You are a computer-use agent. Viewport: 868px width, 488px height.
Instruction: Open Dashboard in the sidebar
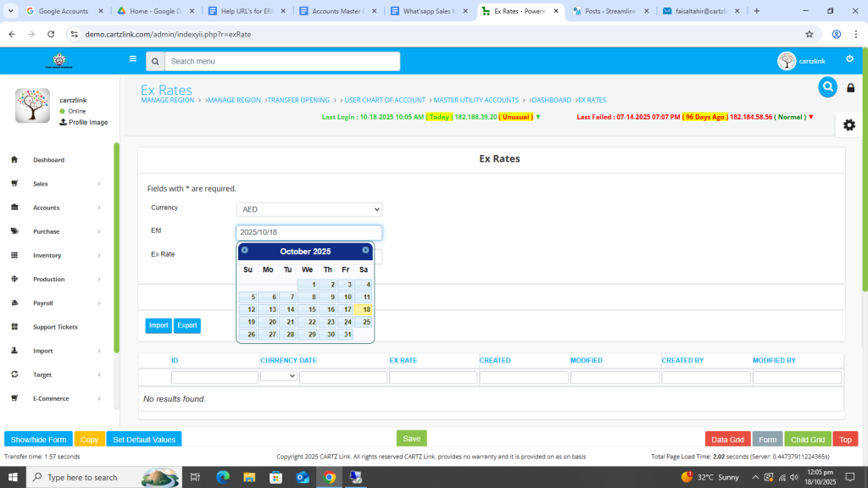coord(48,160)
